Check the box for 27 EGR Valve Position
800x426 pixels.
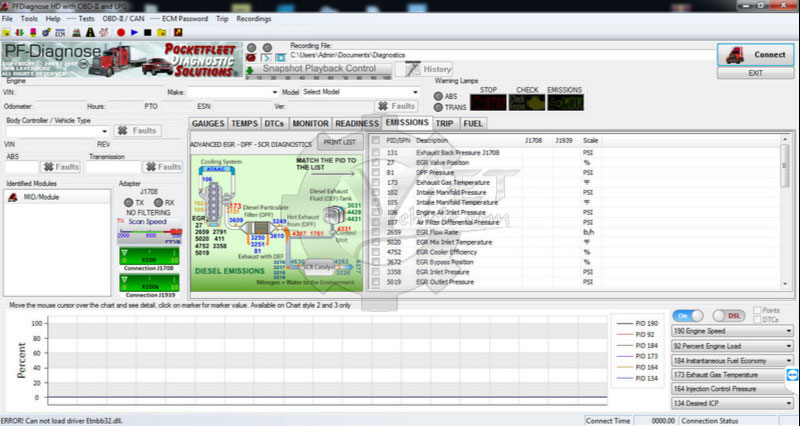(376, 163)
